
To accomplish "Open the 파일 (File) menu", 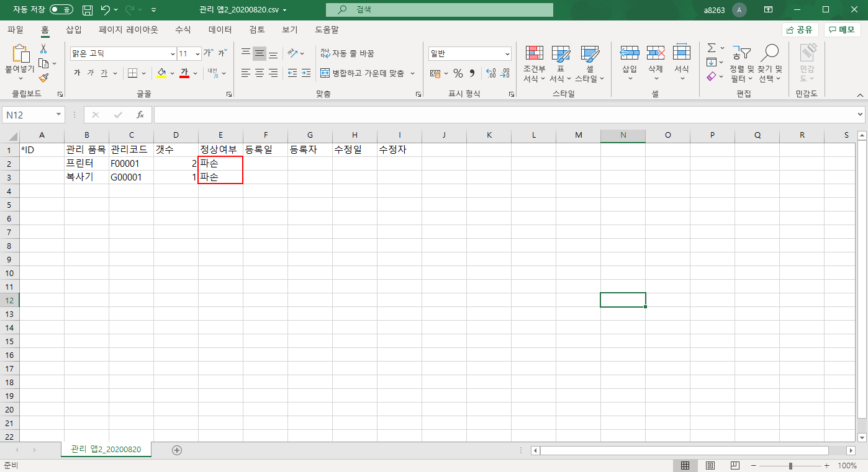I will 16,29.
